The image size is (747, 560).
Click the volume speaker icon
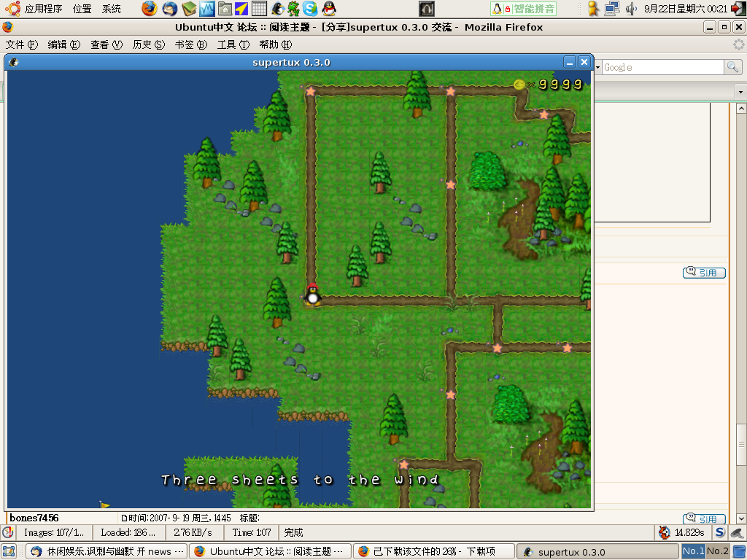631,9
